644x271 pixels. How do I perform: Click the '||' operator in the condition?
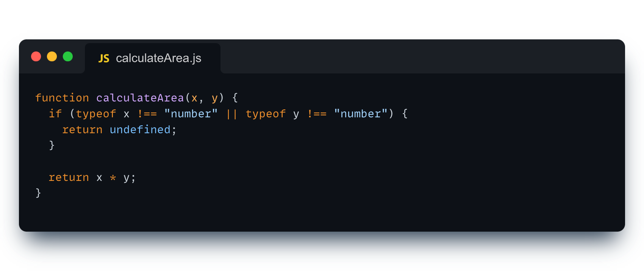pyautogui.click(x=231, y=114)
